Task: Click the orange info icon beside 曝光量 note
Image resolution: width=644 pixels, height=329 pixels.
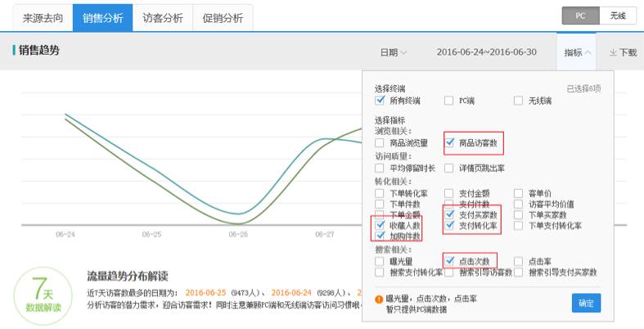Action: click(379, 299)
